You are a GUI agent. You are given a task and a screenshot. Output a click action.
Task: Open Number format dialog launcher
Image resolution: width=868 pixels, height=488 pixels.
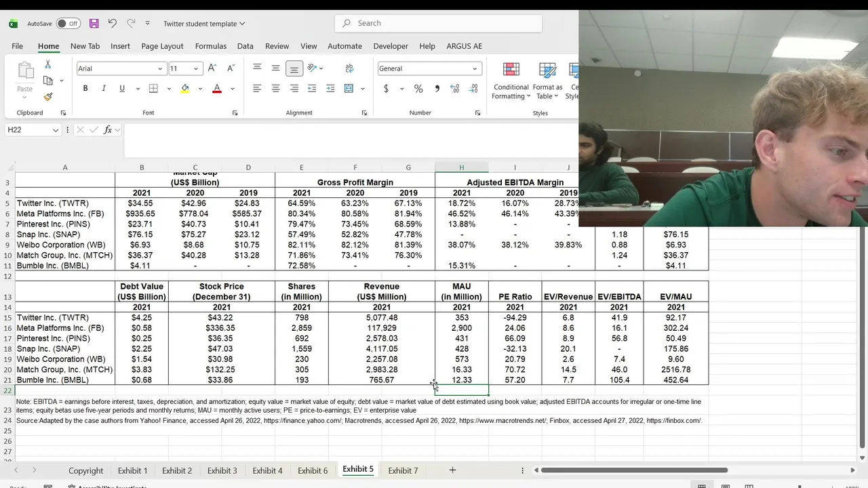point(479,113)
